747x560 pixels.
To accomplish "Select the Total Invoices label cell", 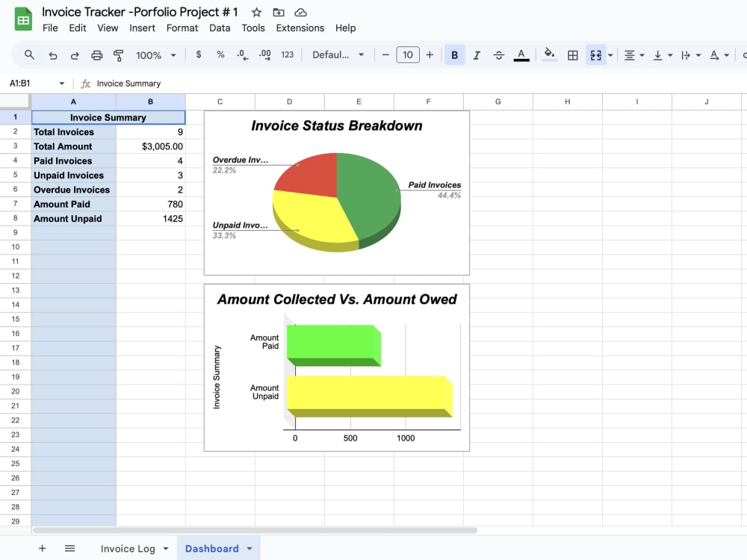I will coord(74,132).
